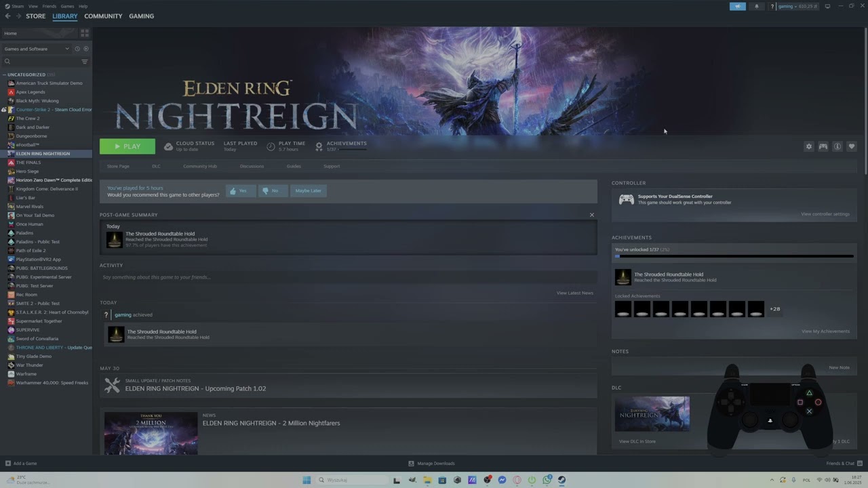Show hidden icons chevron in system tray
The image size is (868, 488).
pos(772,480)
